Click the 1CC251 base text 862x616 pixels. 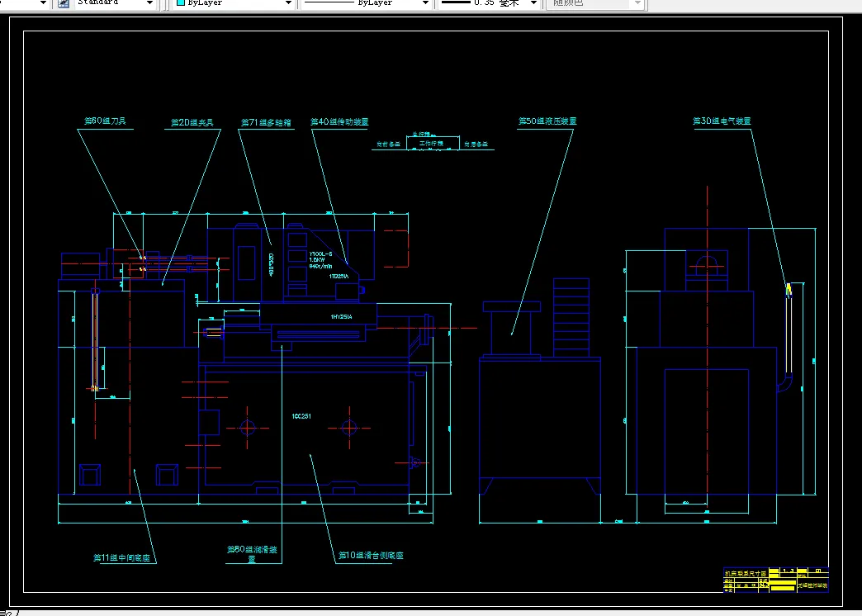[301, 416]
